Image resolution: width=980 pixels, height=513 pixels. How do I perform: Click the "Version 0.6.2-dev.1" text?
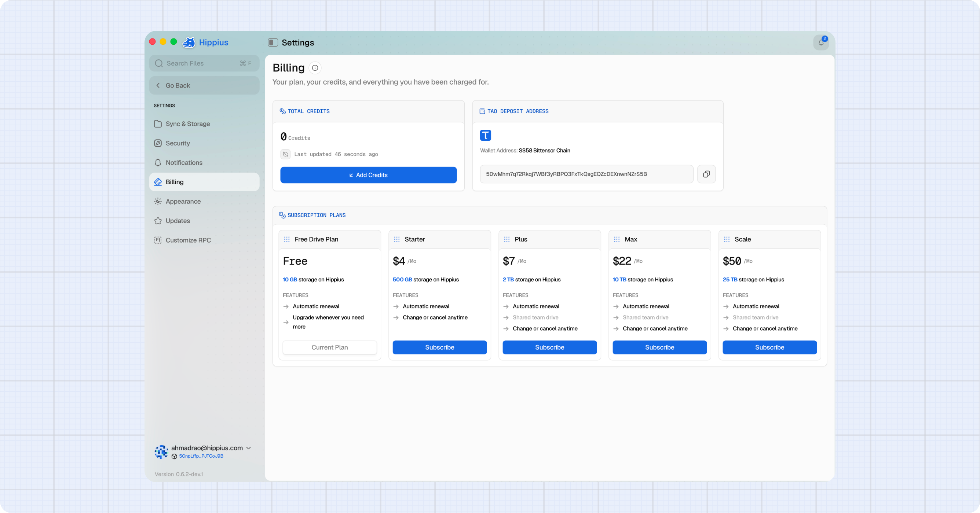pos(179,474)
